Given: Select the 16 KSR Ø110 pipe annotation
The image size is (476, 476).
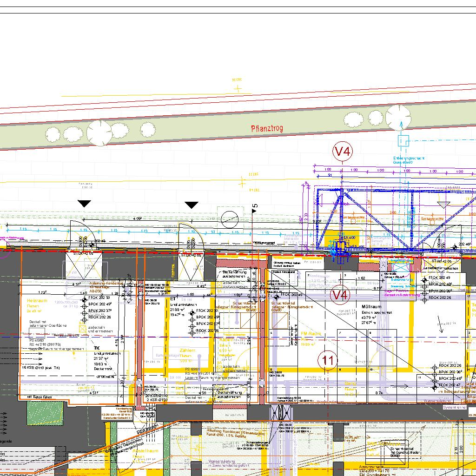Looking at the screenshot, I should point(41,367).
